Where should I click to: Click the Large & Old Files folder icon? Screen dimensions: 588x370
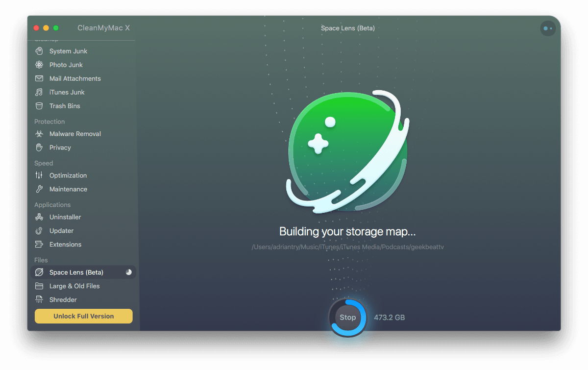[x=39, y=286]
